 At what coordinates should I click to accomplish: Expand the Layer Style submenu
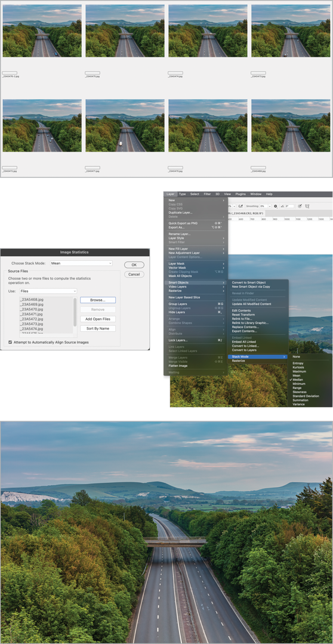pos(196,238)
